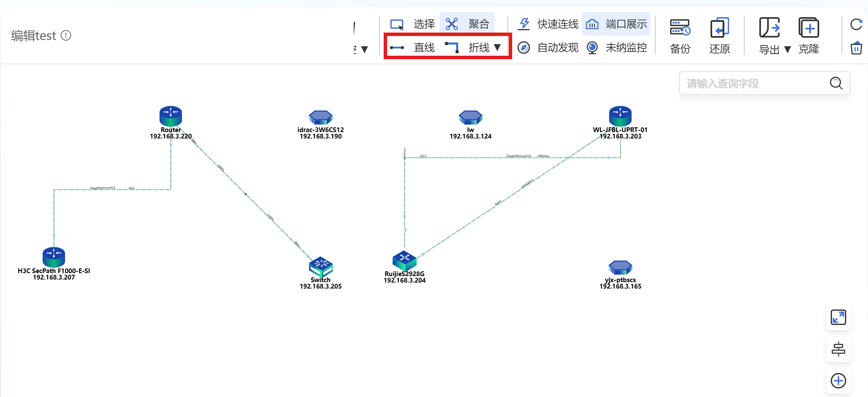The image size is (868, 397).
Task: Select the yjx-ptbscs node
Action: click(x=620, y=268)
